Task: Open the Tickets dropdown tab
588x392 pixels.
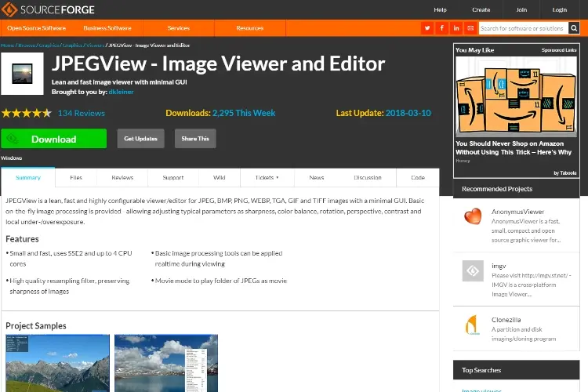Action: coord(267,177)
